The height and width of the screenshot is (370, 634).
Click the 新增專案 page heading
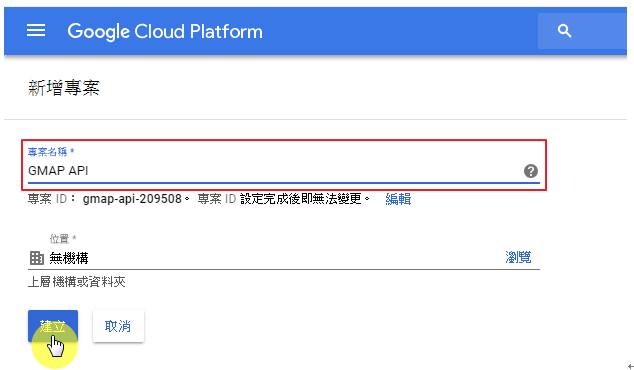[x=64, y=88]
